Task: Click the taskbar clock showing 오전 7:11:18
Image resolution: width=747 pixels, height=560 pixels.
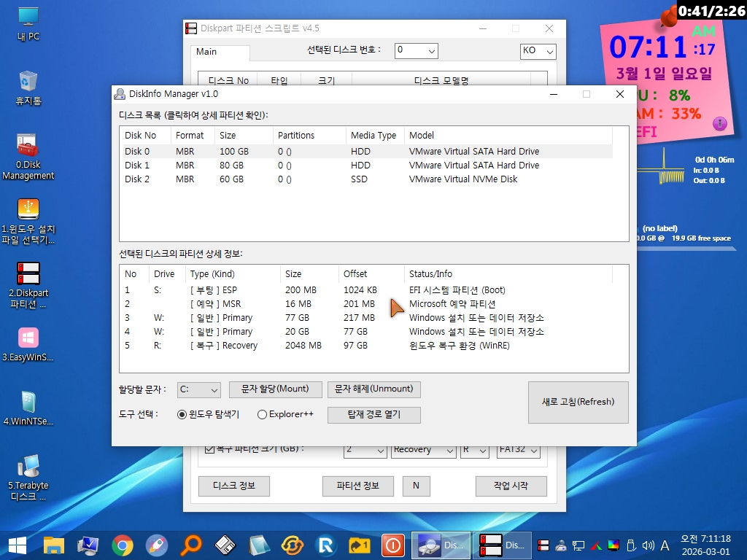Action: point(705,545)
